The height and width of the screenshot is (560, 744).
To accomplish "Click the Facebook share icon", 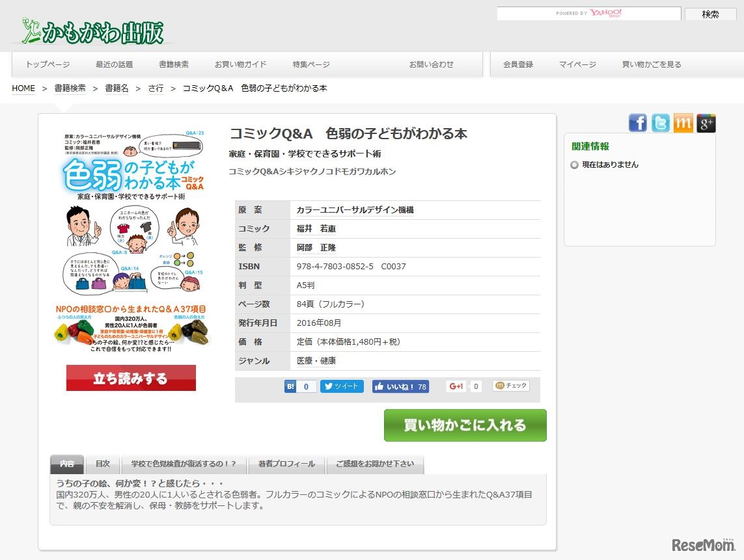I will coord(637,123).
